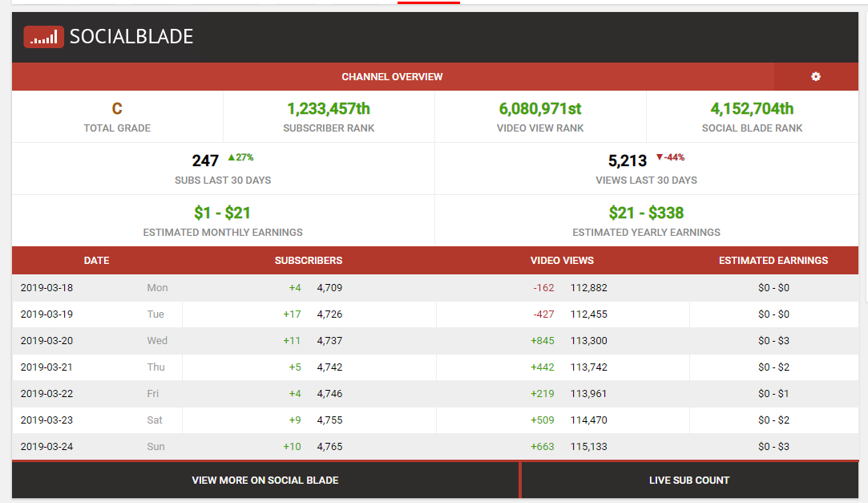Click the Video View Rank label
This screenshot has height=503, width=868.
coord(540,128)
